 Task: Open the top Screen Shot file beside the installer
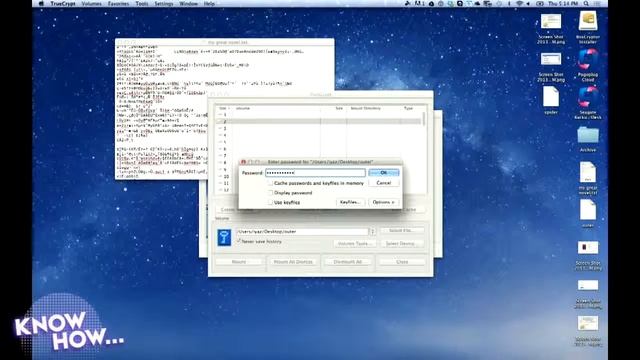click(x=551, y=22)
